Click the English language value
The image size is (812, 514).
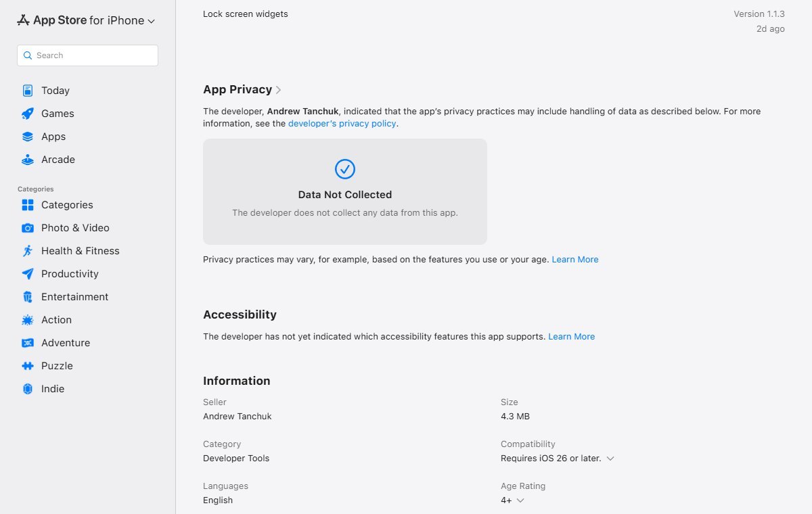coord(218,500)
